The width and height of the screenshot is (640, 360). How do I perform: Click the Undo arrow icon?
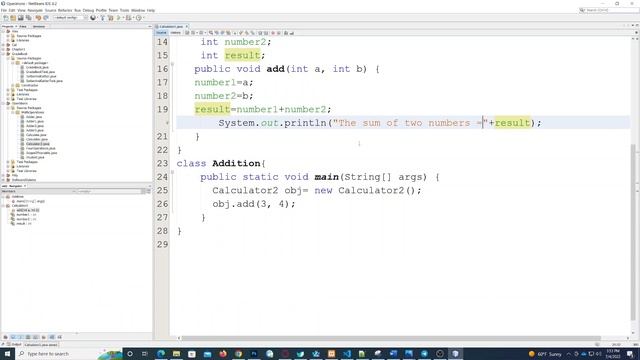point(38,18)
